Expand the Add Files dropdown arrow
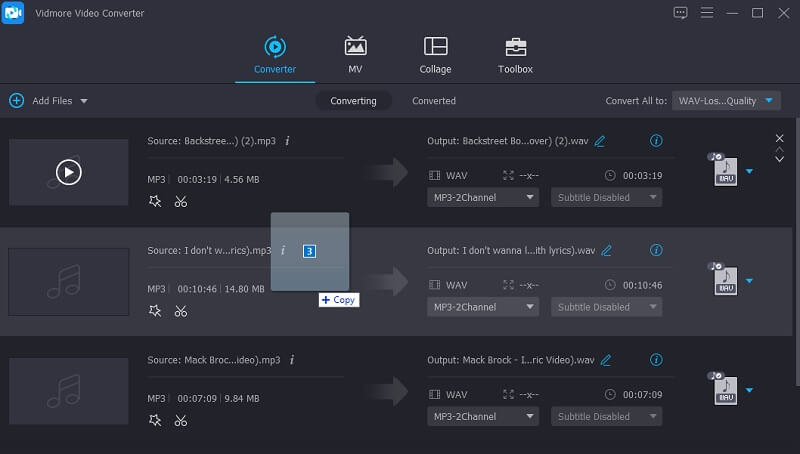The image size is (800, 454). 84,101
